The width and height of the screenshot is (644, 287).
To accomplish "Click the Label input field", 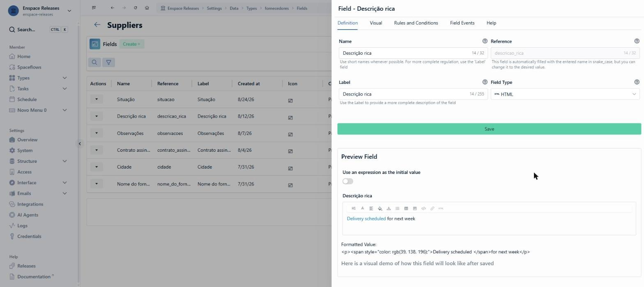I will click(413, 94).
